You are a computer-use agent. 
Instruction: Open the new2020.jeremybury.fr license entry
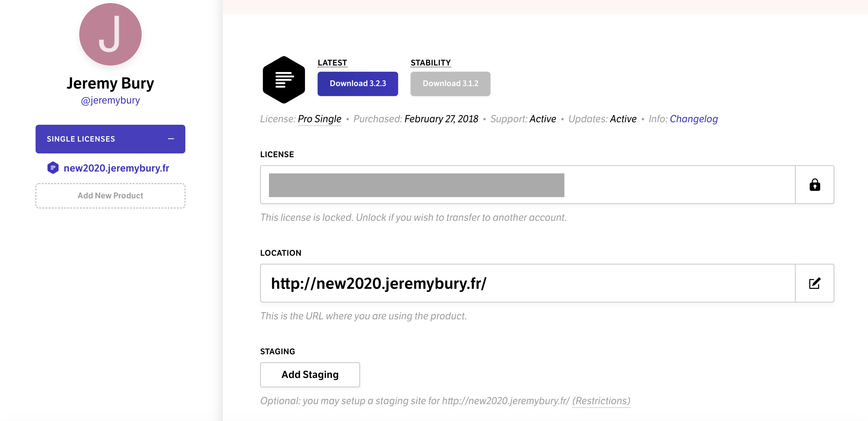tap(116, 168)
